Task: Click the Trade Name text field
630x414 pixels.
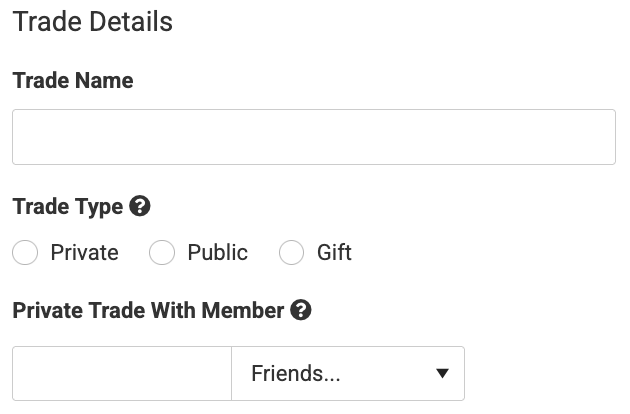Action: [313, 137]
